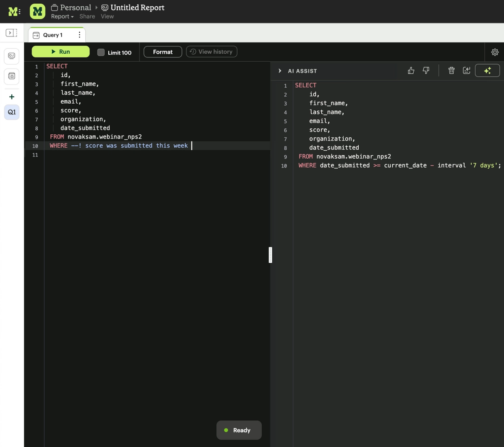Delete the AI Assist response with trash icon
This screenshot has height=447, width=504.
tap(451, 70)
